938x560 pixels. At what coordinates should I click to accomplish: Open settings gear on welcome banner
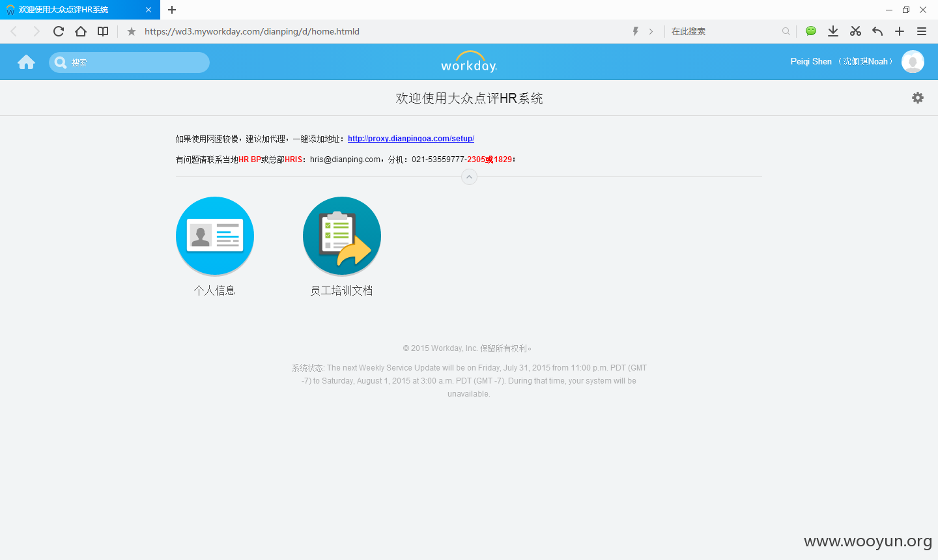click(x=918, y=98)
